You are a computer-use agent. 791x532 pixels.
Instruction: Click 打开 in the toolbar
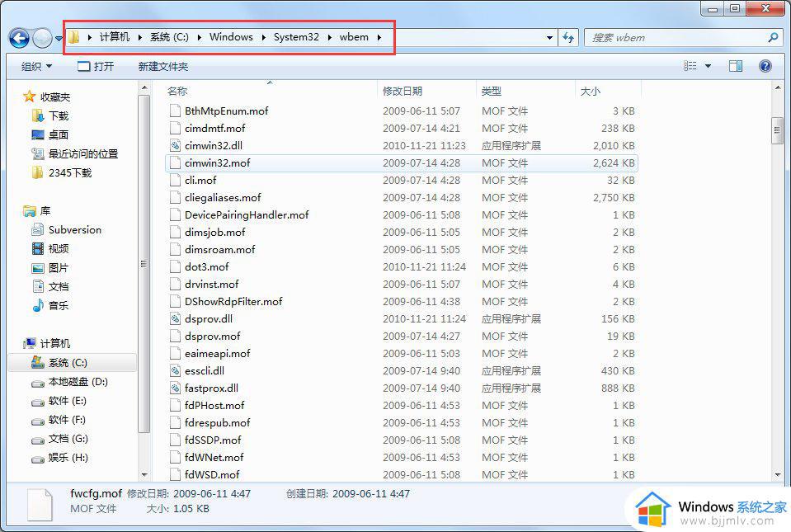(96, 66)
